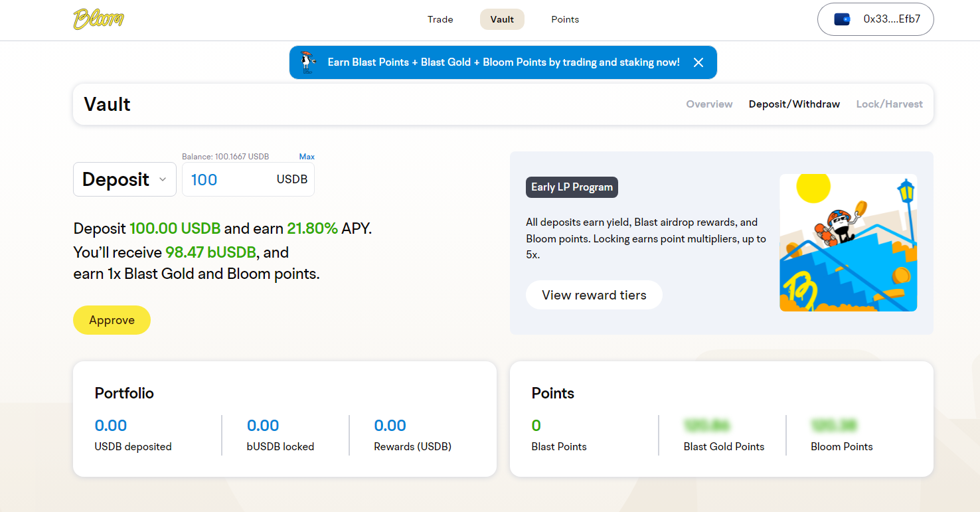Image resolution: width=980 pixels, height=512 pixels.
Task: Click the Early LP Program badge
Action: pyautogui.click(x=572, y=187)
